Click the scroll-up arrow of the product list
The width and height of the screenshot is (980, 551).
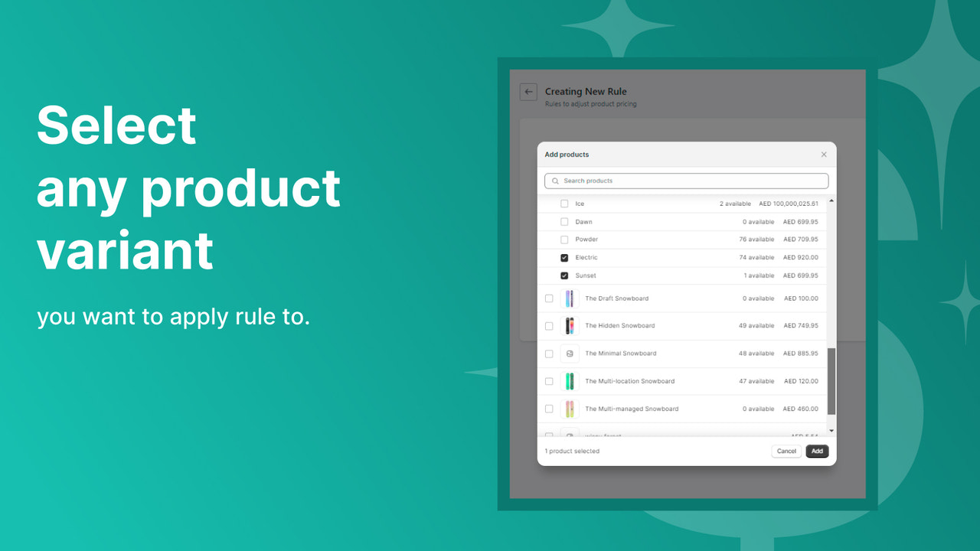(831, 201)
